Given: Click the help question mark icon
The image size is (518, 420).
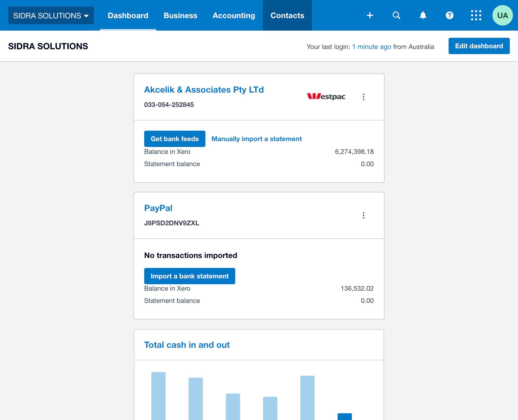Looking at the screenshot, I should pyautogui.click(x=449, y=15).
